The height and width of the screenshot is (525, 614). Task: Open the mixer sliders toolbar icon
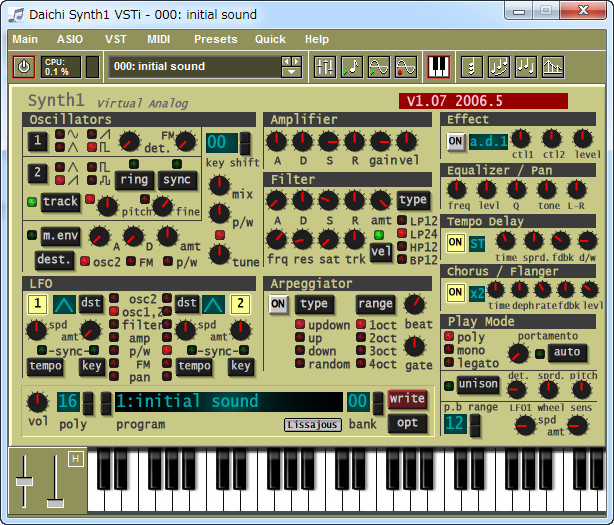click(325, 67)
